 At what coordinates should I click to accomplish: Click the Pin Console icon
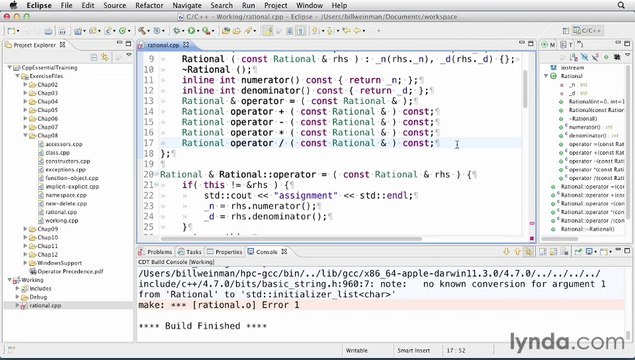[x=578, y=252]
